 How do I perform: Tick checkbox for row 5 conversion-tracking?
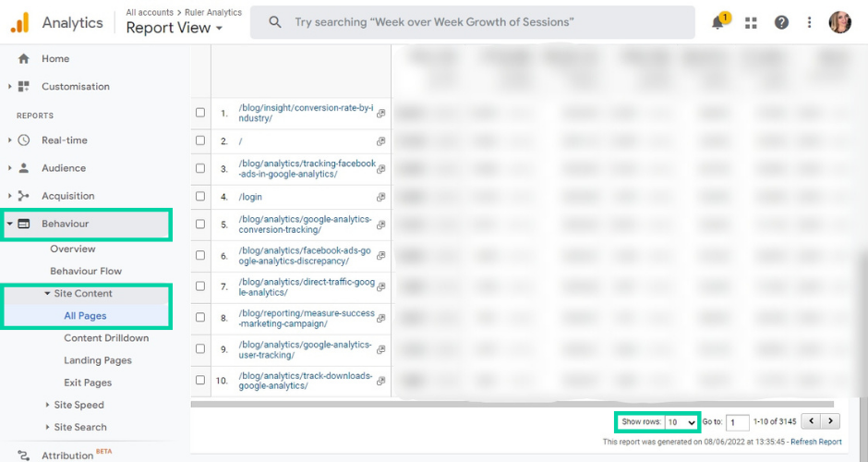click(200, 224)
